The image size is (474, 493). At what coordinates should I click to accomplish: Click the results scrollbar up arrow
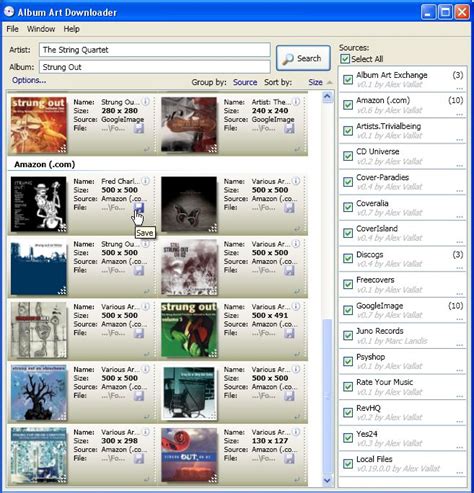(327, 97)
